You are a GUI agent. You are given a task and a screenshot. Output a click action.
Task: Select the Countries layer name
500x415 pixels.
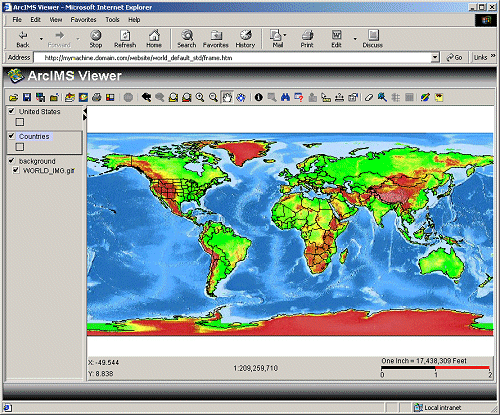(x=34, y=136)
